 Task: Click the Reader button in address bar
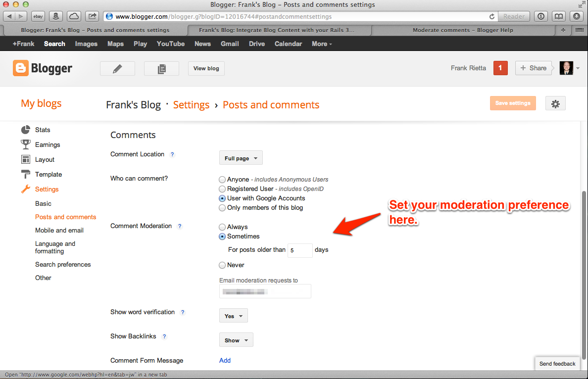(x=514, y=16)
